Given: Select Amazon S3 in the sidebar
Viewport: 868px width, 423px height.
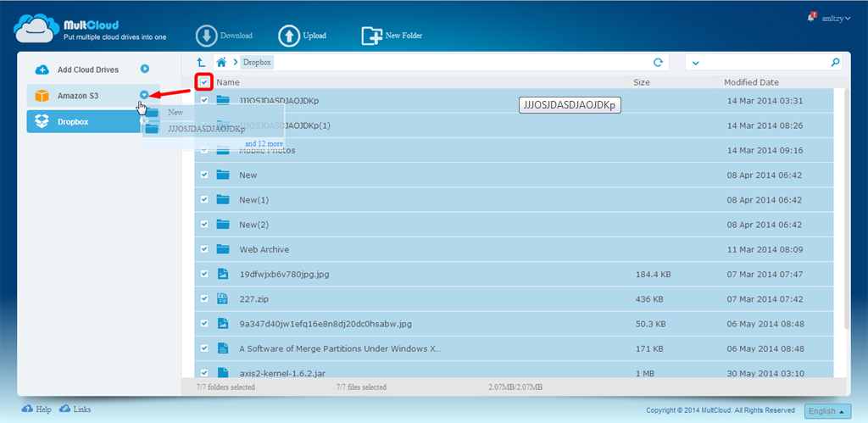Looking at the screenshot, I should point(78,96).
